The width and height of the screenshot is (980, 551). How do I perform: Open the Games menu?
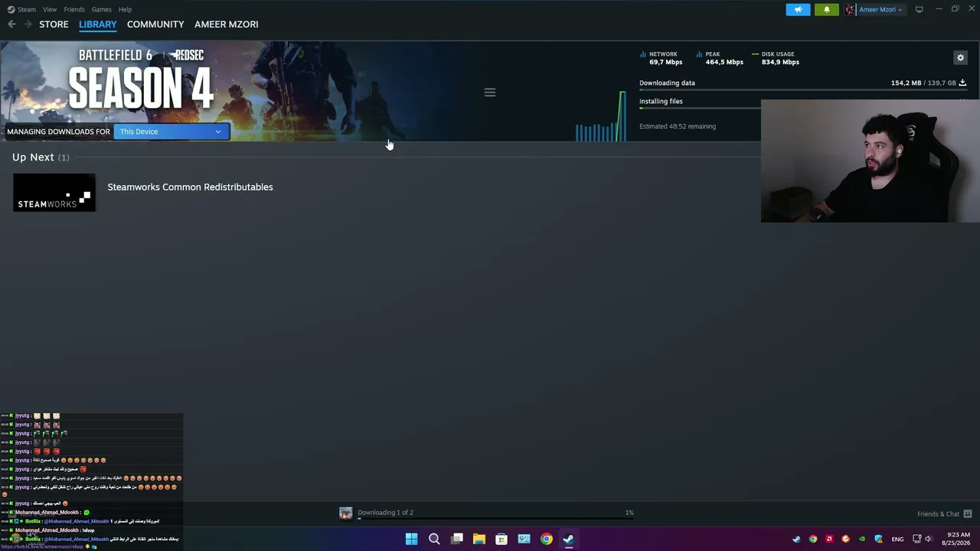(x=102, y=9)
